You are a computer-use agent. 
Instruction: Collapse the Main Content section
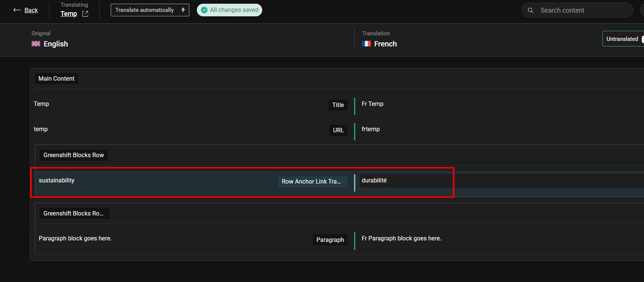56,79
